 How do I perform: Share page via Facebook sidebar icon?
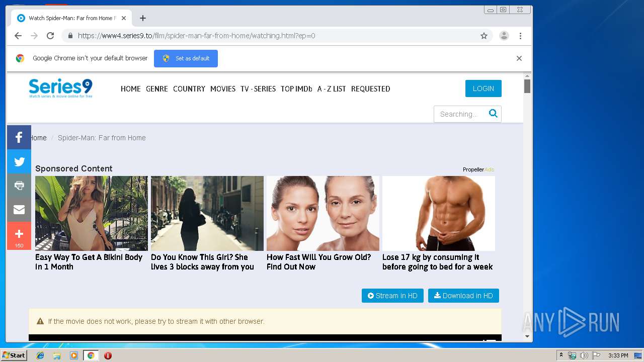click(19, 137)
